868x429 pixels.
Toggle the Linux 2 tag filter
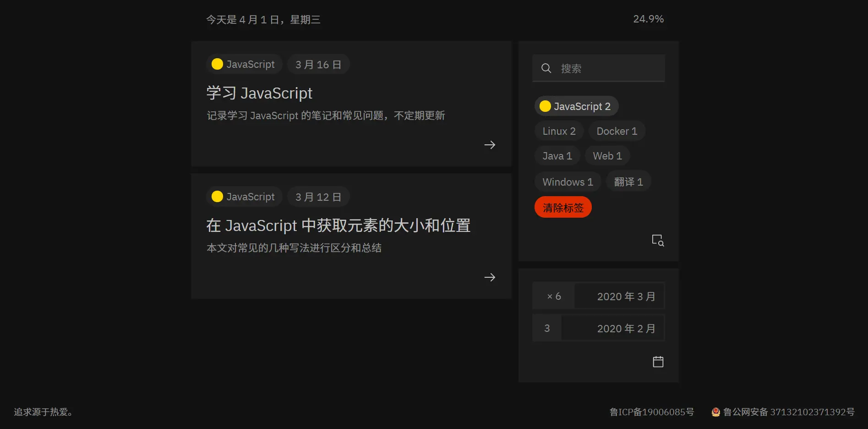tap(559, 131)
